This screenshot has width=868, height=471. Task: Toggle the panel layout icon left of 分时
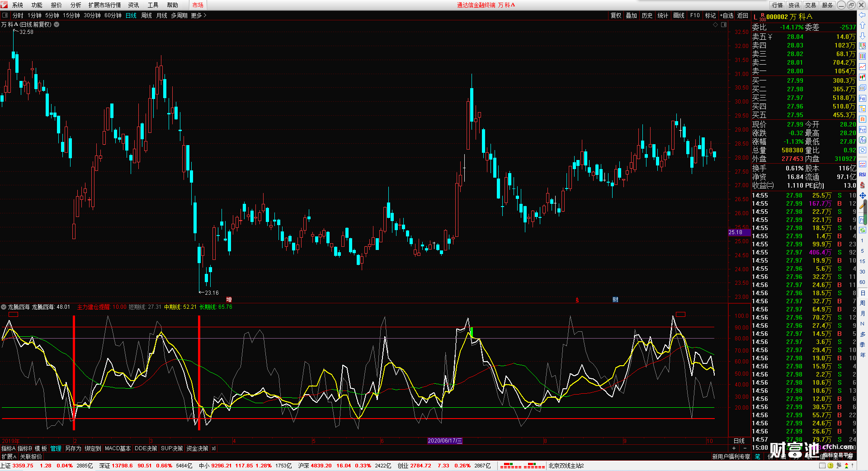5,15
